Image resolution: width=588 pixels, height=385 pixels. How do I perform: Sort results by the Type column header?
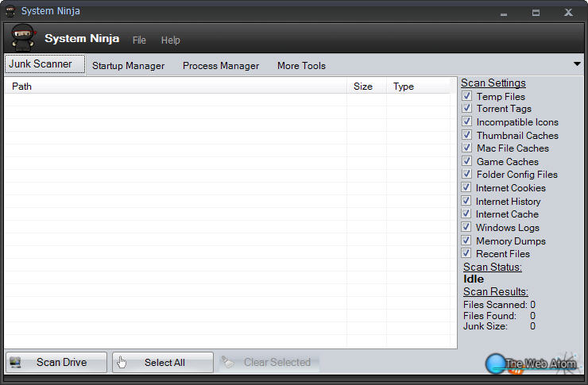pos(418,87)
